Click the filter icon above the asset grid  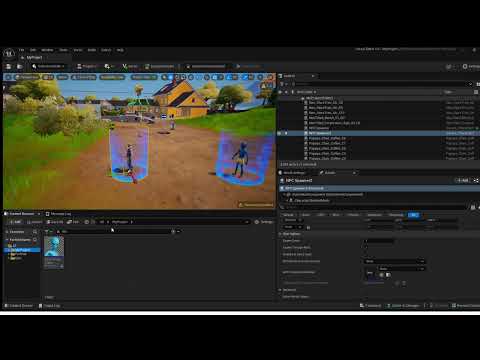47,231
